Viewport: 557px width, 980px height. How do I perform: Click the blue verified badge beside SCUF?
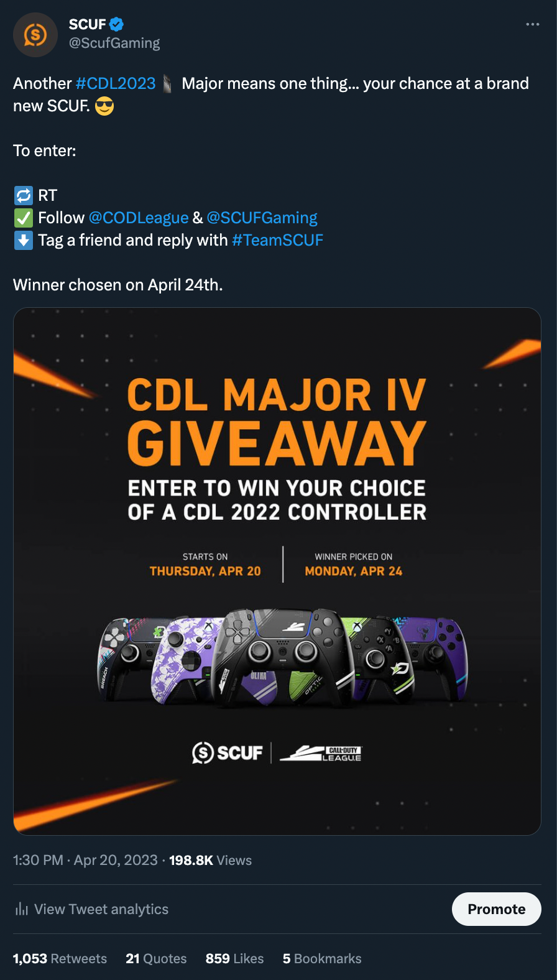point(116,24)
